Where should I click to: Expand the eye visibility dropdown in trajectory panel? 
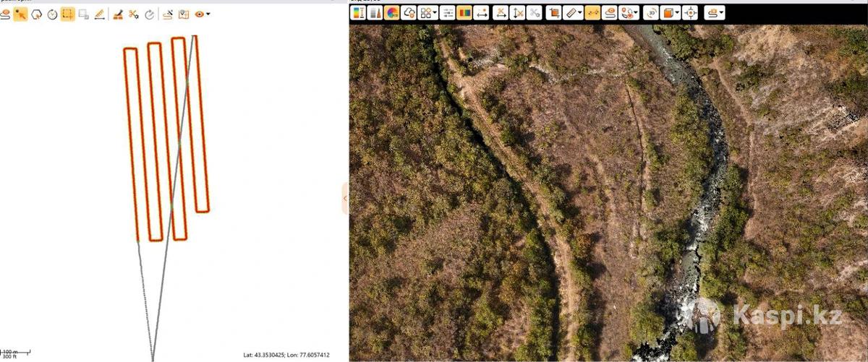click(208, 14)
